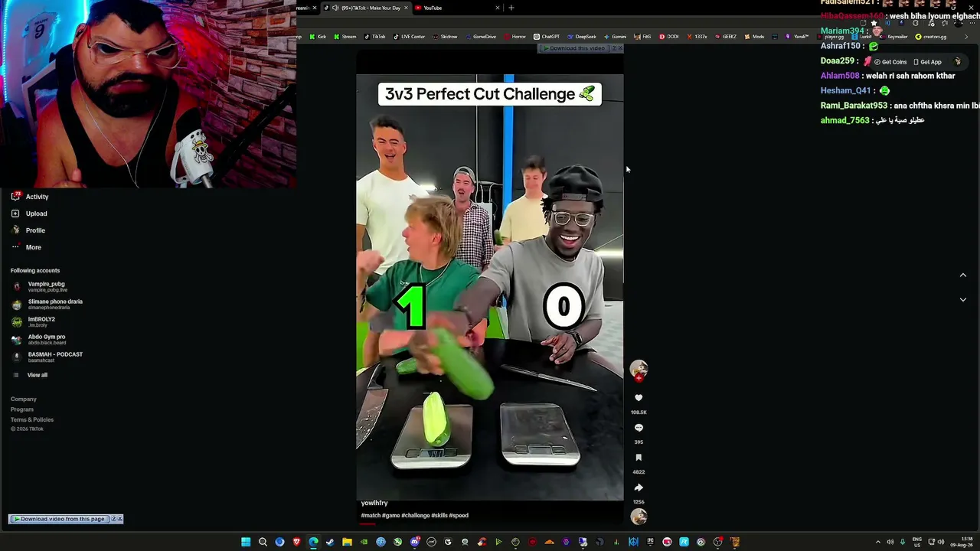Open the Skidrow bookmark

(445, 37)
